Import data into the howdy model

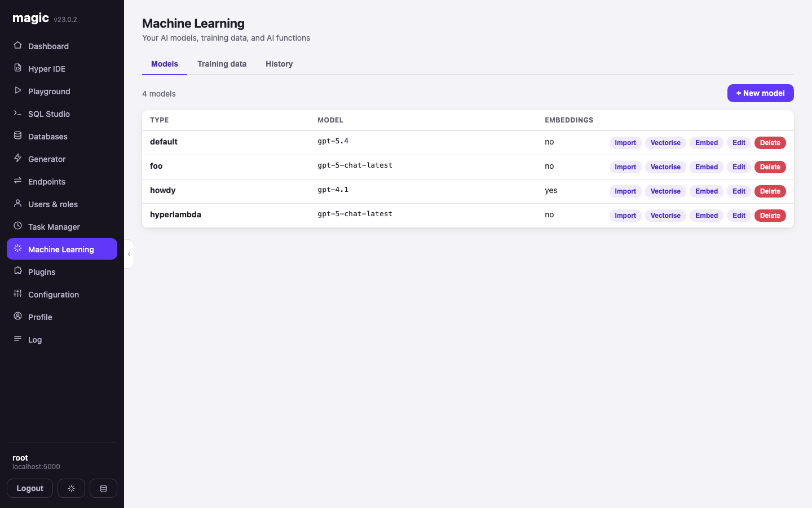pyautogui.click(x=625, y=191)
